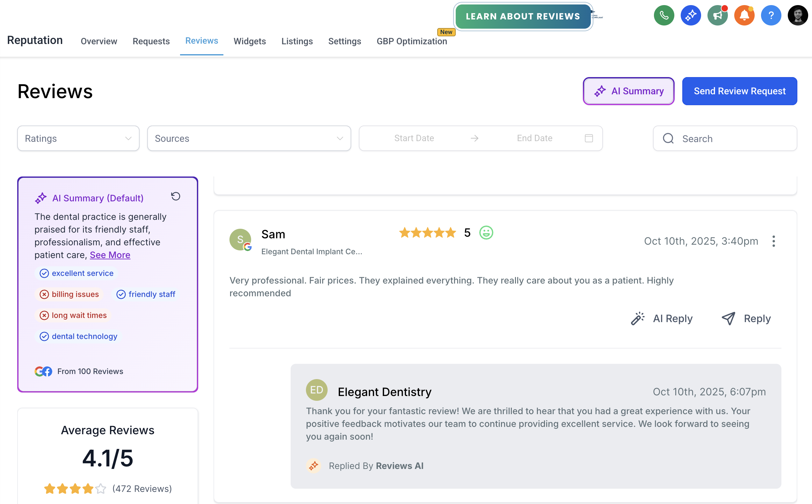Image resolution: width=812 pixels, height=504 pixels.
Task: Refresh the AI Summary with the reload icon
Action: click(176, 196)
